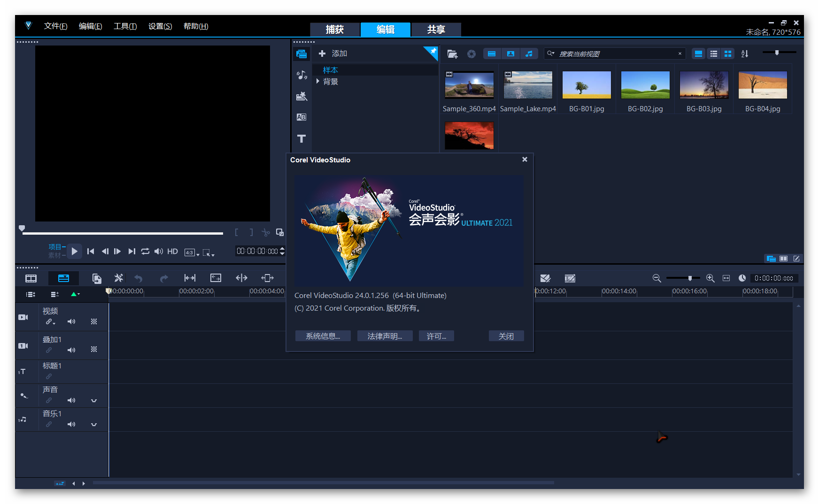Click the enlarge preview window icon
The height and width of the screenshot is (504, 819).
pos(279,232)
